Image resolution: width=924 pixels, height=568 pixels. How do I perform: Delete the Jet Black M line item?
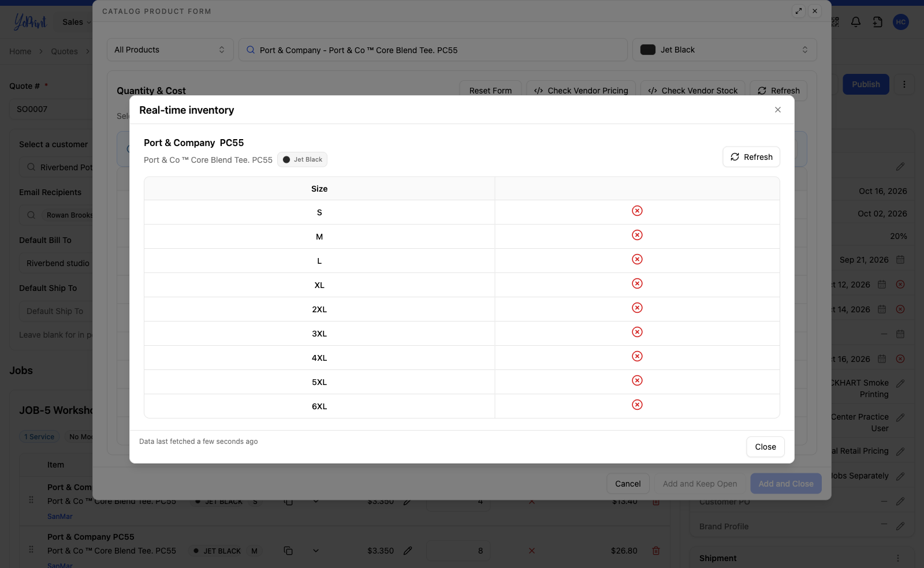[656, 551]
